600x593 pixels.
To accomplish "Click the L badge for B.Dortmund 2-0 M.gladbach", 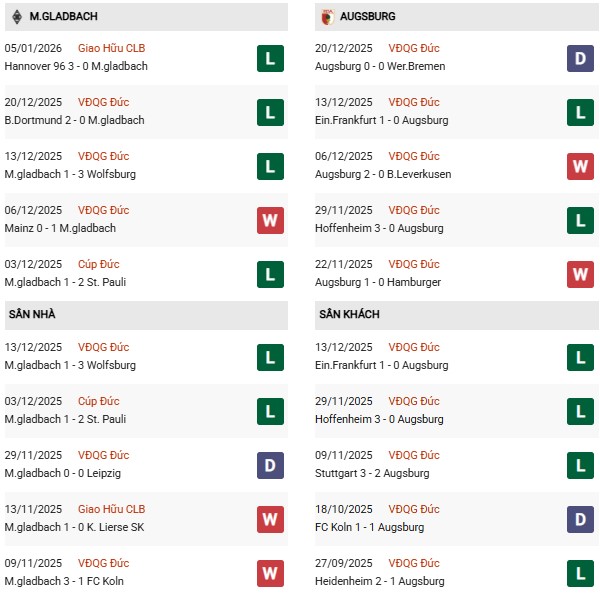I will [269, 112].
